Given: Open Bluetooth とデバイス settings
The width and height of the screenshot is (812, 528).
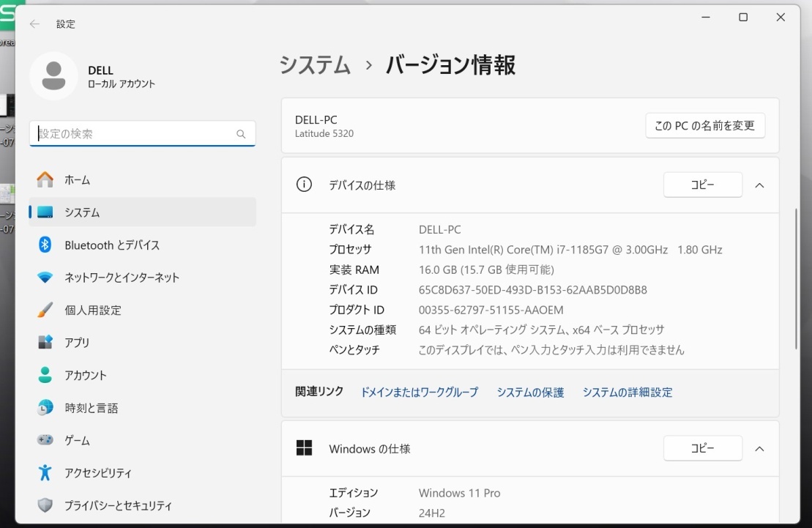Looking at the screenshot, I should click(142, 245).
